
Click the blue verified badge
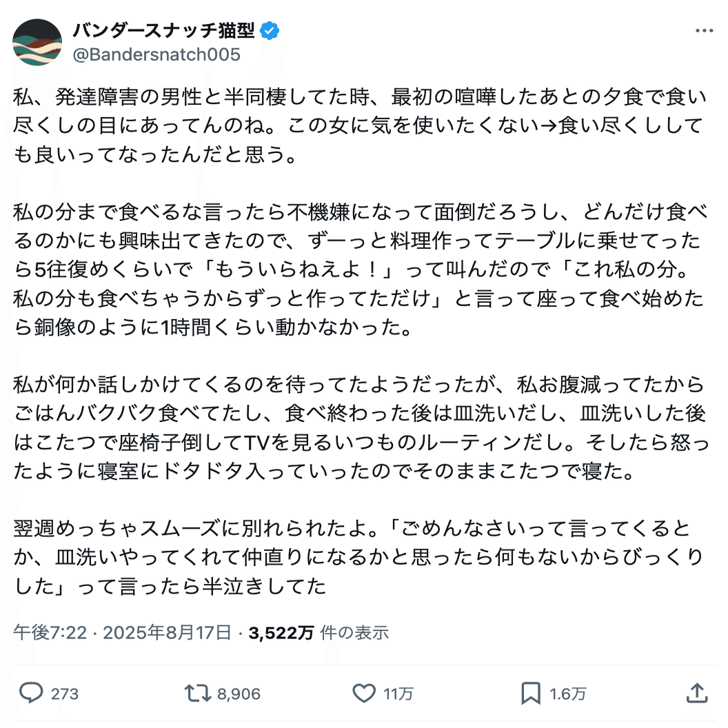tap(270, 31)
